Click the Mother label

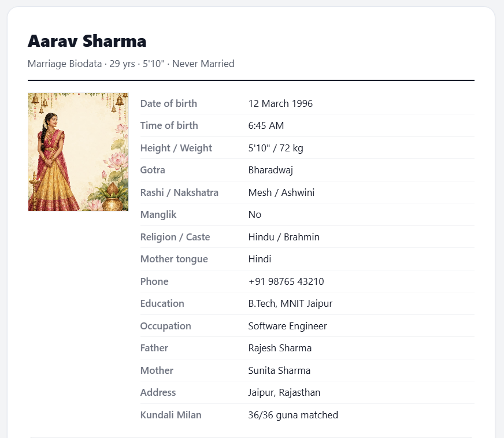(157, 370)
